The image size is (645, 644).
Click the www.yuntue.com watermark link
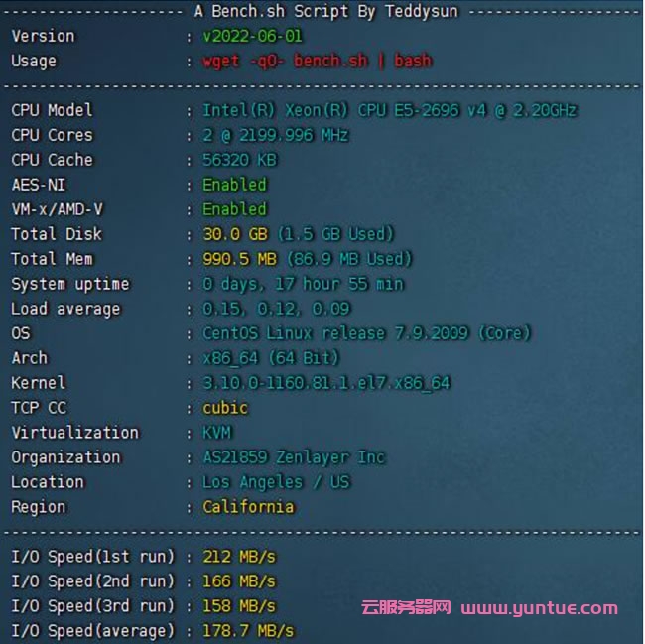539,608
